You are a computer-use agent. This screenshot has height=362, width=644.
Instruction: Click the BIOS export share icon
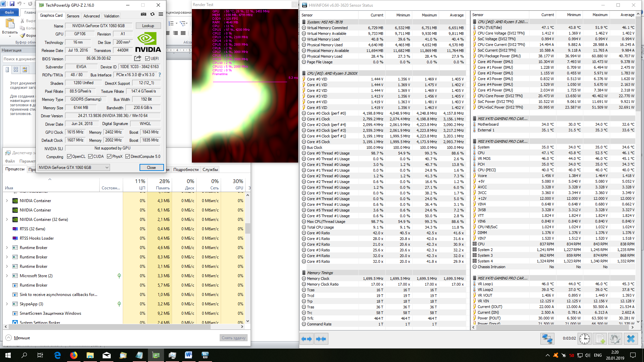coord(138,58)
